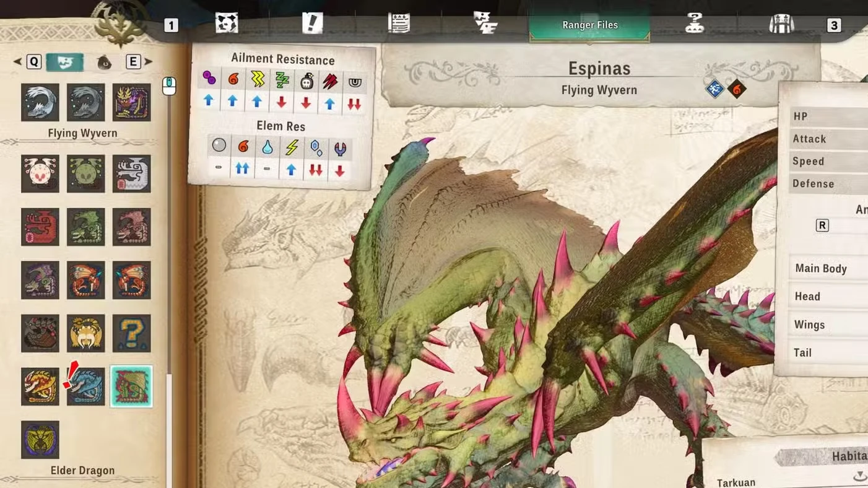Select the Tail part row

coord(830,352)
